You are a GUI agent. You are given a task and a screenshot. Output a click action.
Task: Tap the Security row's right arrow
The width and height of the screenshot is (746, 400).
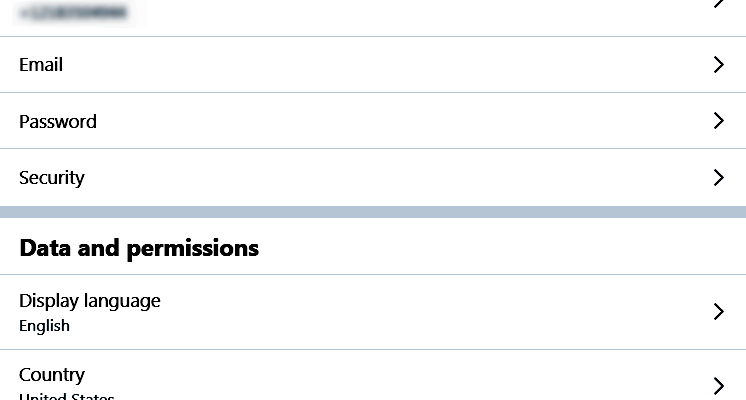coord(718,178)
